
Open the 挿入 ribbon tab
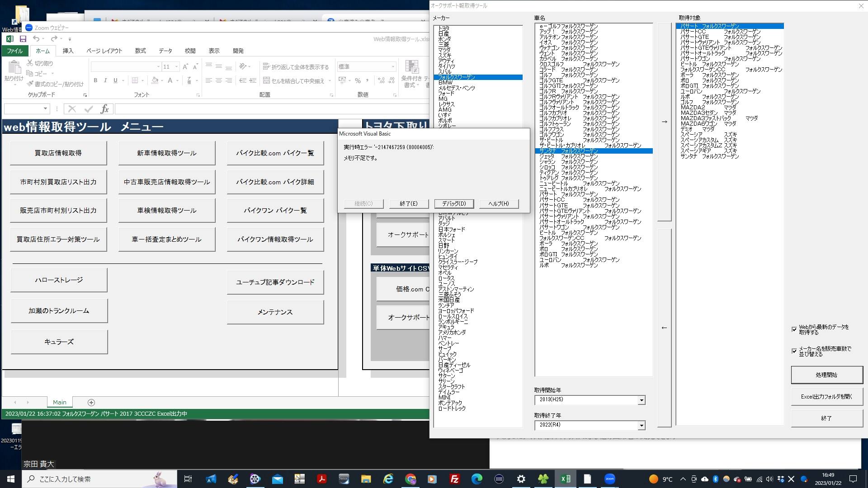click(x=68, y=51)
